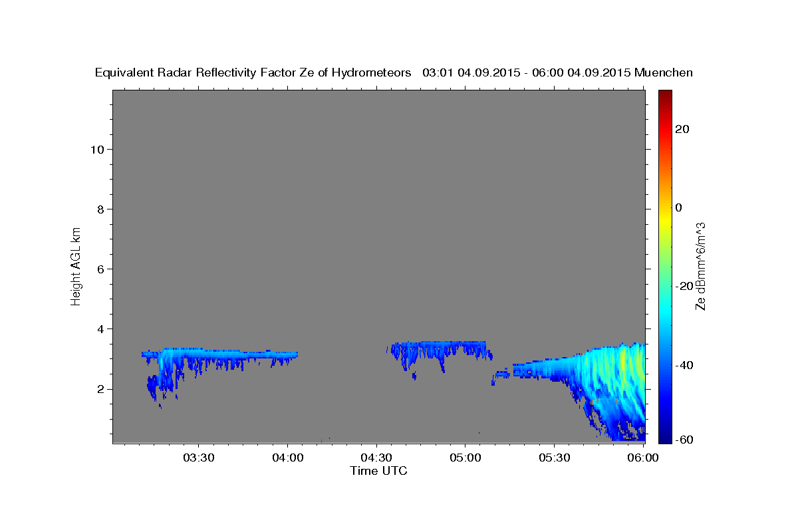798x532 pixels.
Task: Click the '04:30' time tick label
Action: [376, 458]
